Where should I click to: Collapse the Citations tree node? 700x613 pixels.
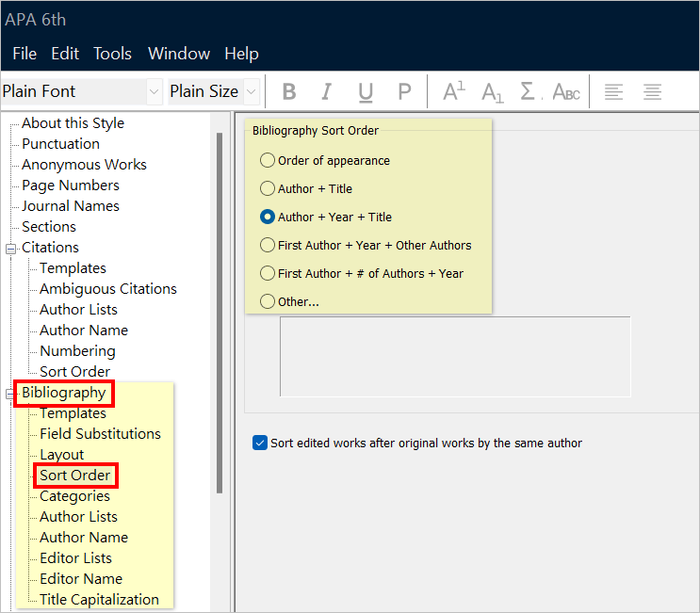click(10, 249)
